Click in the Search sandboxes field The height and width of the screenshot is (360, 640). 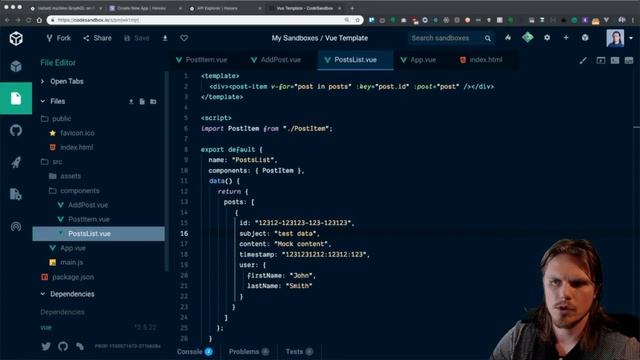click(446, 38)
